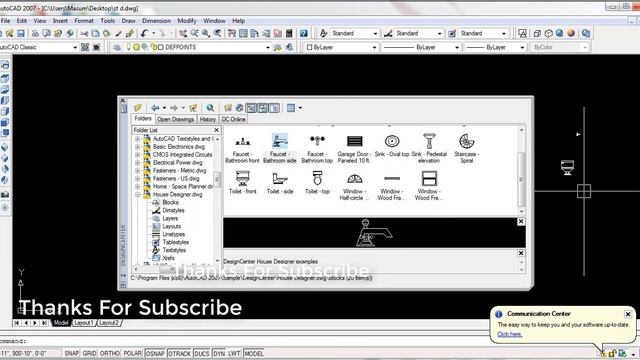
Task: Click the Toilet - side block icon
Action: point(280,179)
